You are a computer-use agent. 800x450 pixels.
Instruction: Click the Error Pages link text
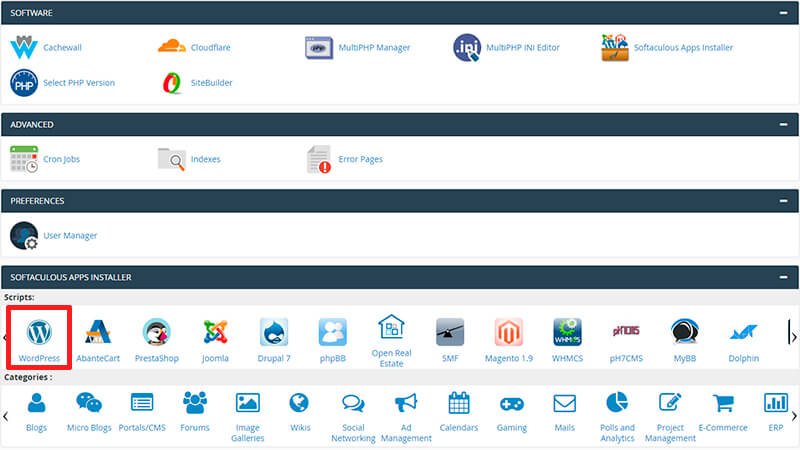[x=360, y=159]
